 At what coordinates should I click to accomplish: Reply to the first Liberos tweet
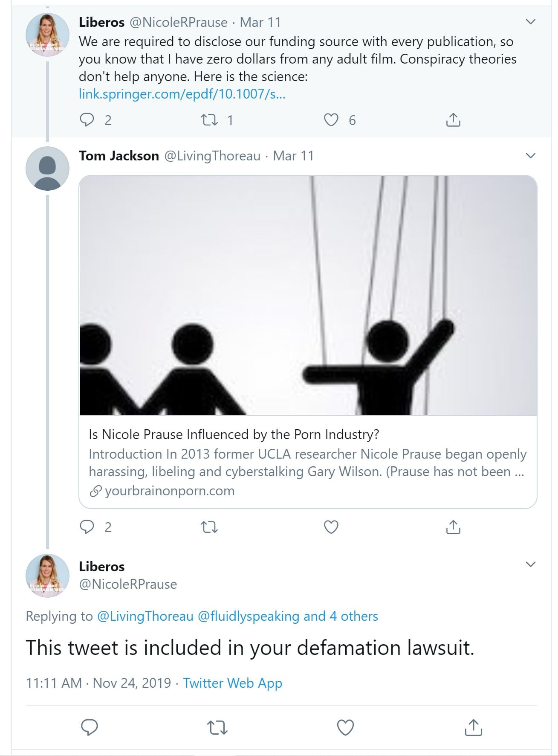click(87, 120)
